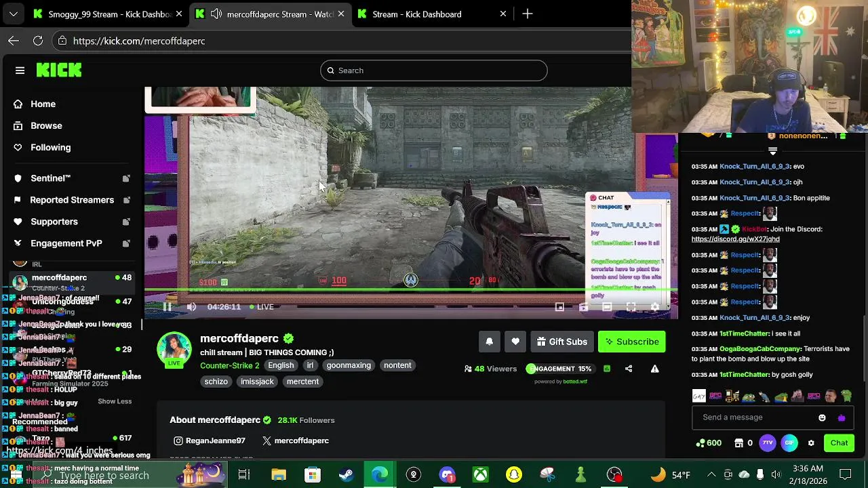
Task: Adjust the Engagement 15% slider
Action: 559,369
